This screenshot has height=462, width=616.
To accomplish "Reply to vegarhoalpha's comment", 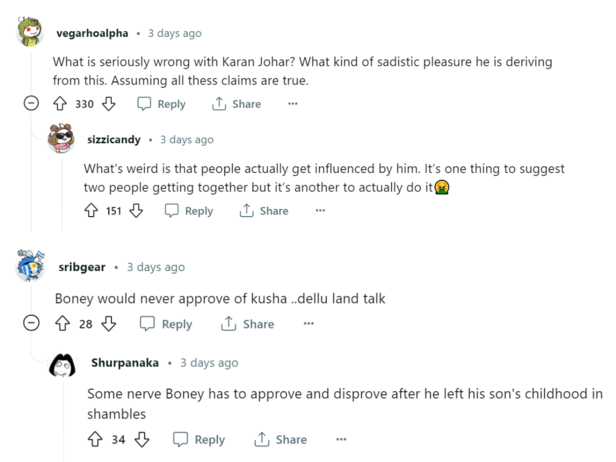I will (x=161, y=104).
